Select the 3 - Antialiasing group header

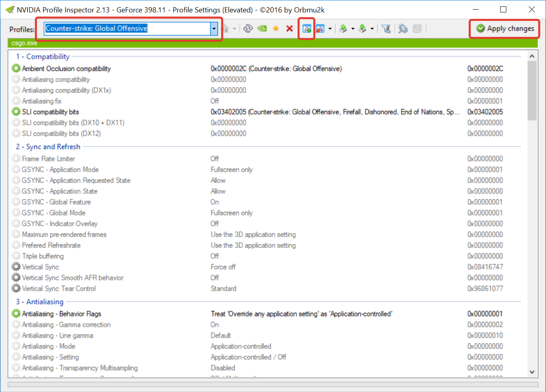click(x=40, y=302)
